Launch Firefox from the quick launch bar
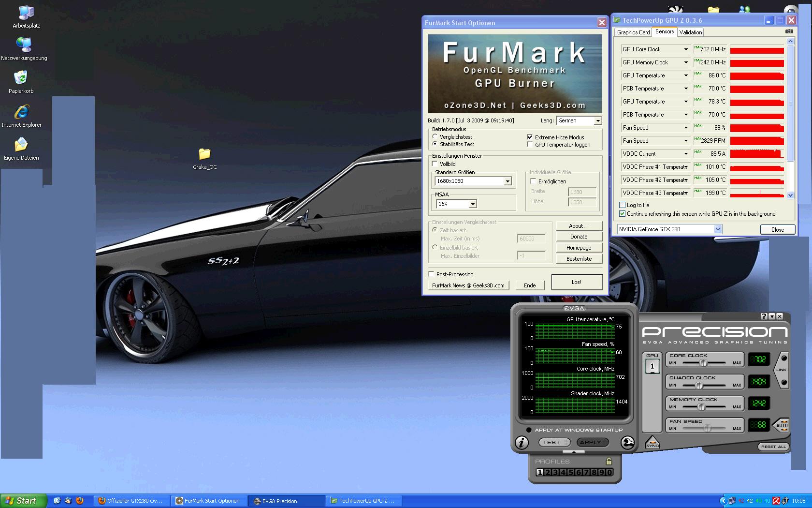The image size is (812, 508). coord(80,501)
